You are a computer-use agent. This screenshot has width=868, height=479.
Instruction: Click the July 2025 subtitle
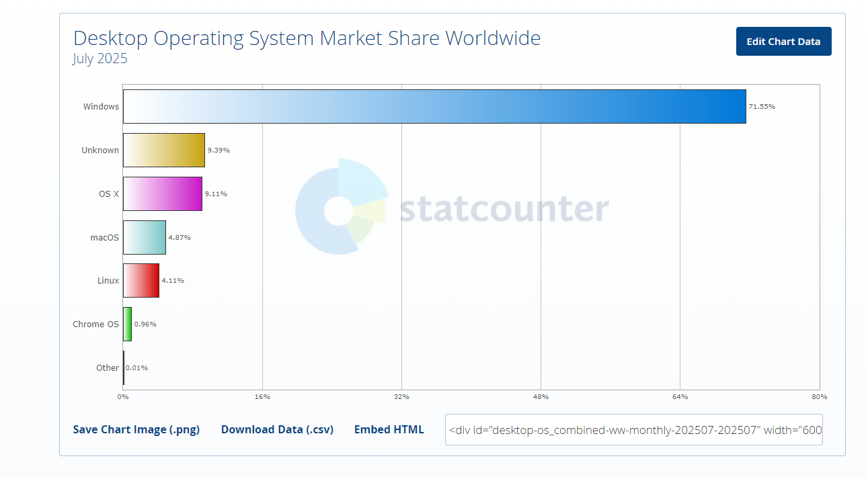click(100, 59)
